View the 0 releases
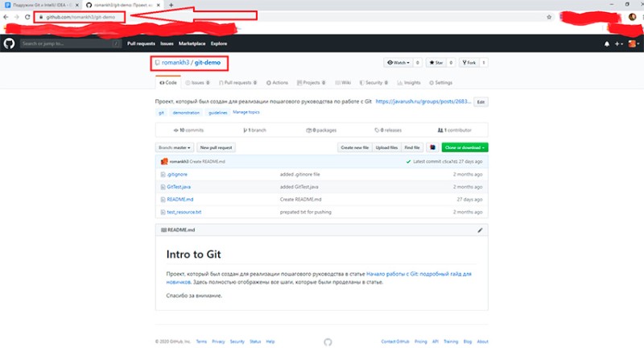 click(x=388, y=130)
